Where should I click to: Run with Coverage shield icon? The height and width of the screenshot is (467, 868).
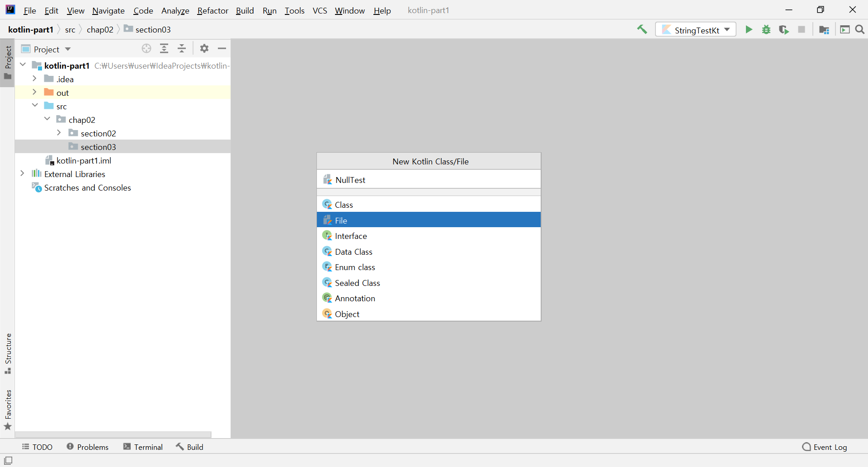tap(784, 30)
